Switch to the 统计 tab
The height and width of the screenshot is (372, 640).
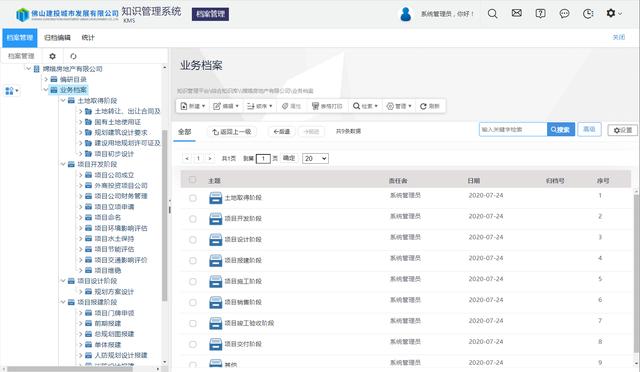88,38
